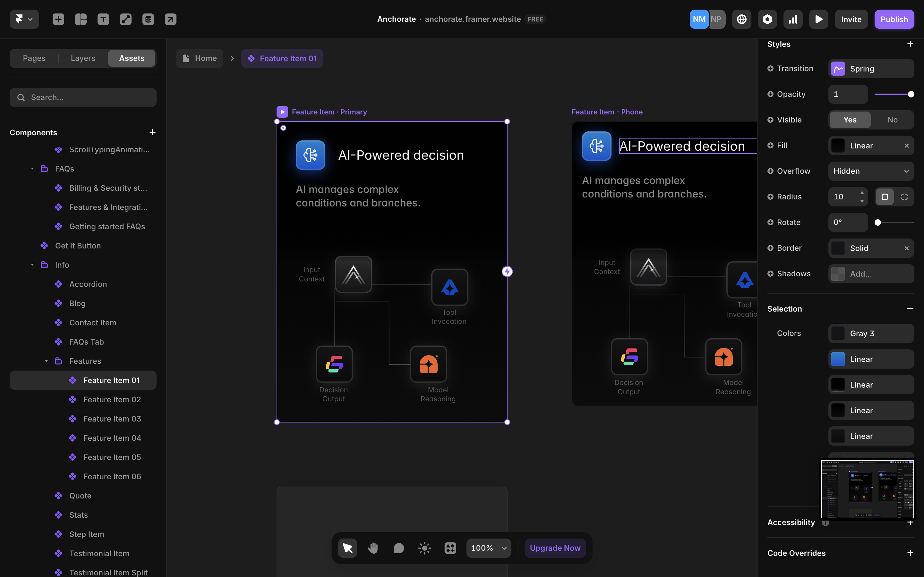Select the Text tool icon
This screenshot has height=577, width=924.
[103, 19]
